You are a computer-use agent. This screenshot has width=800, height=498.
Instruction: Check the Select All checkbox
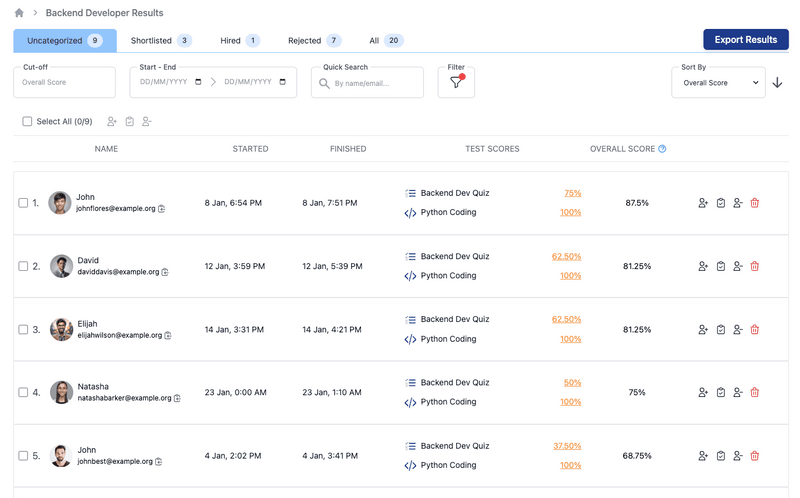pyautogui.click(x=27, y=122)
